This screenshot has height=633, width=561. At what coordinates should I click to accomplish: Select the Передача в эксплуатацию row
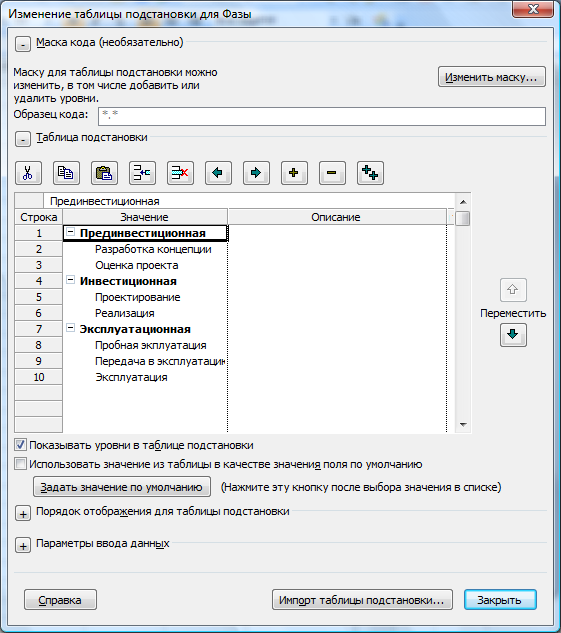[145, 361]
